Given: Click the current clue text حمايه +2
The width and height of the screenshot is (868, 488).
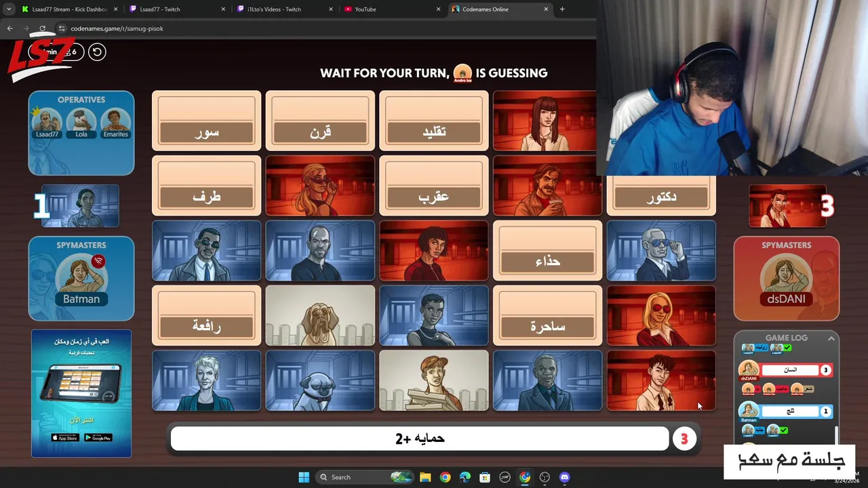Looking at the screenshot, I should click(420, 439).
